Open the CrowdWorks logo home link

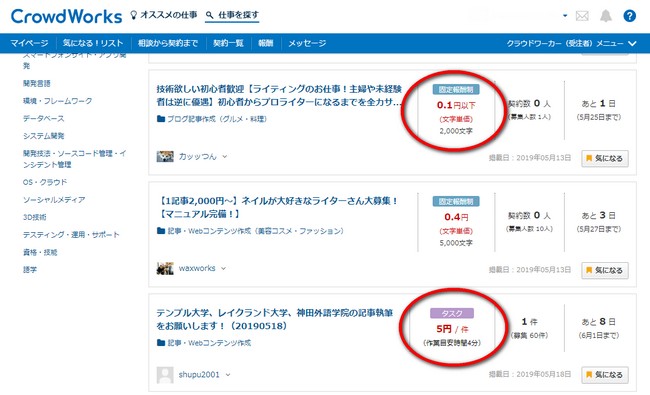coord(66,17)
